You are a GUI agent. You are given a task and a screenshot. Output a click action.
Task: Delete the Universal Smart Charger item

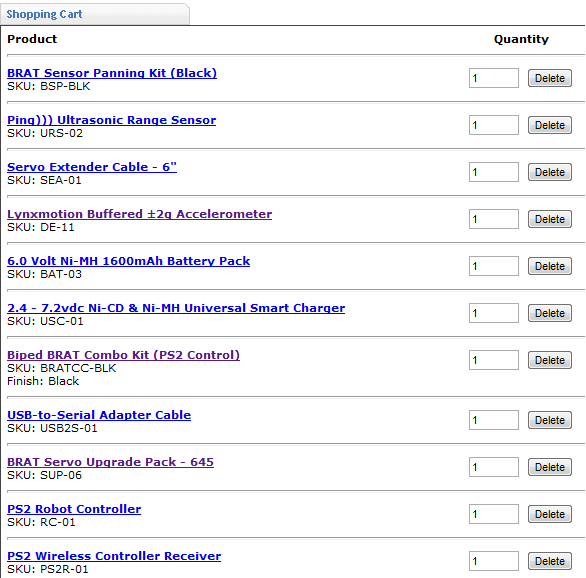[x=550, y=313]
